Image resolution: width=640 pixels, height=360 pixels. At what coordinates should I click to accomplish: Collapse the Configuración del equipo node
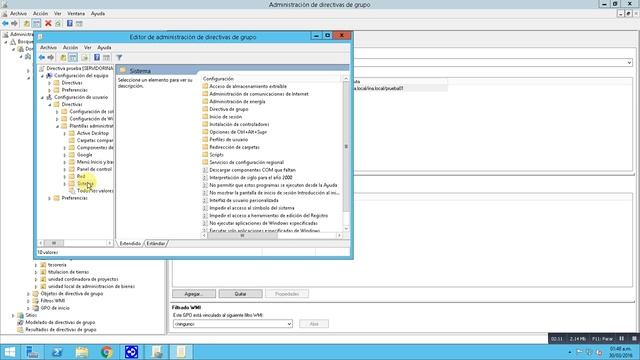coord(42,76)
